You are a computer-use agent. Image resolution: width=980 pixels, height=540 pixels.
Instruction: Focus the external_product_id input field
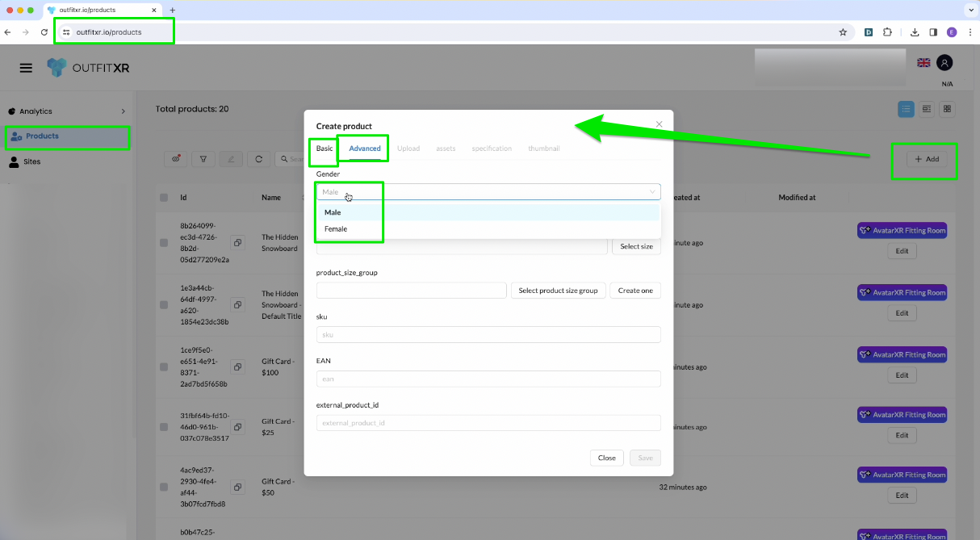[488, 423]
